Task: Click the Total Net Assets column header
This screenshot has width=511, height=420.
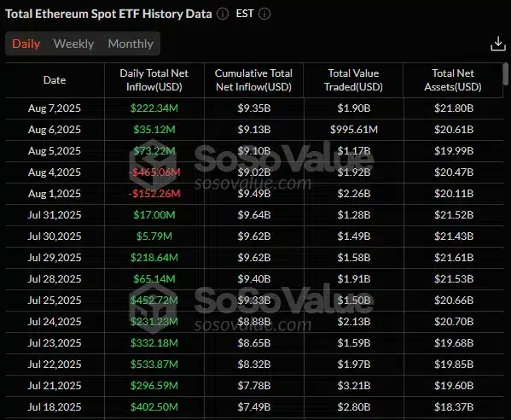Action: 453,80
